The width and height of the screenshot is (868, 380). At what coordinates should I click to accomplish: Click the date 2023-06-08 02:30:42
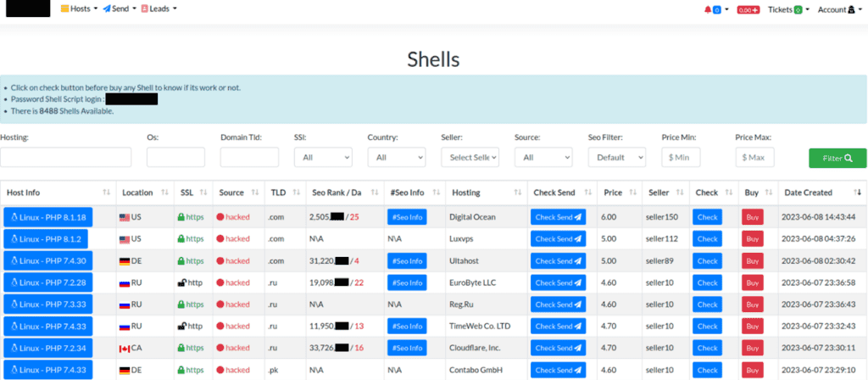pos(819,261)
